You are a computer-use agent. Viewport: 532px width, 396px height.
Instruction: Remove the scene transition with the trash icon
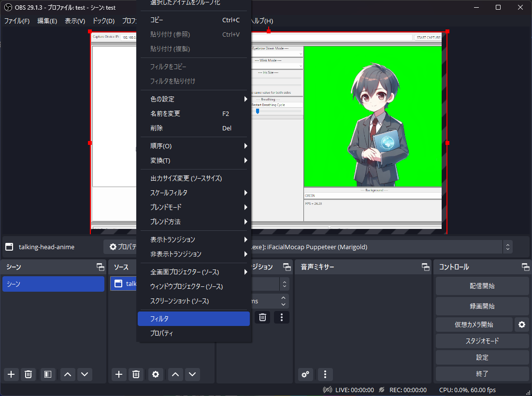pos(262,317)
